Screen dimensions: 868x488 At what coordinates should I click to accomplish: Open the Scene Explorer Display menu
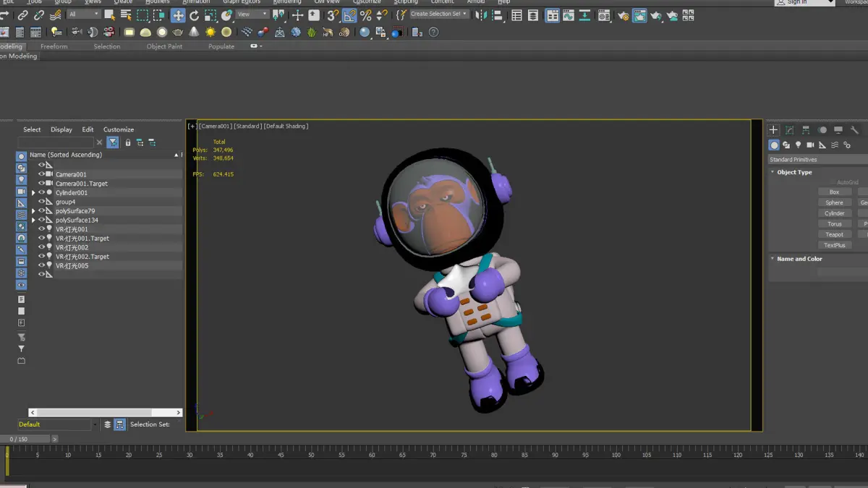coord(61,129)
